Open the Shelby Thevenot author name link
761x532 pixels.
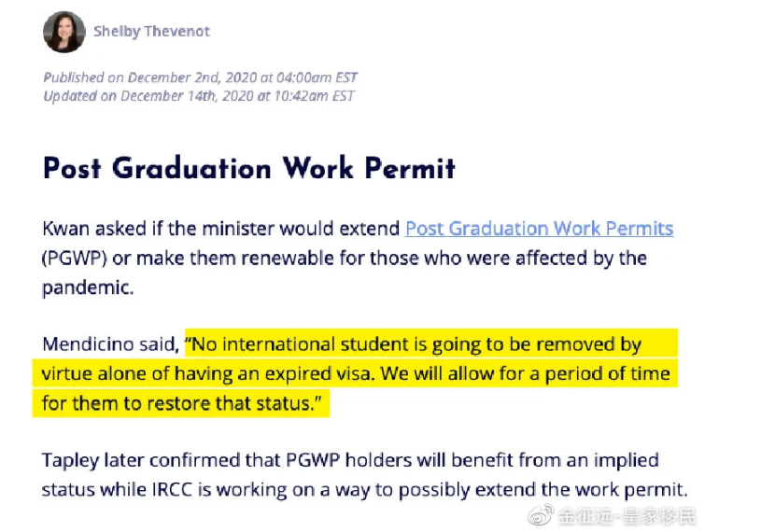151,32
